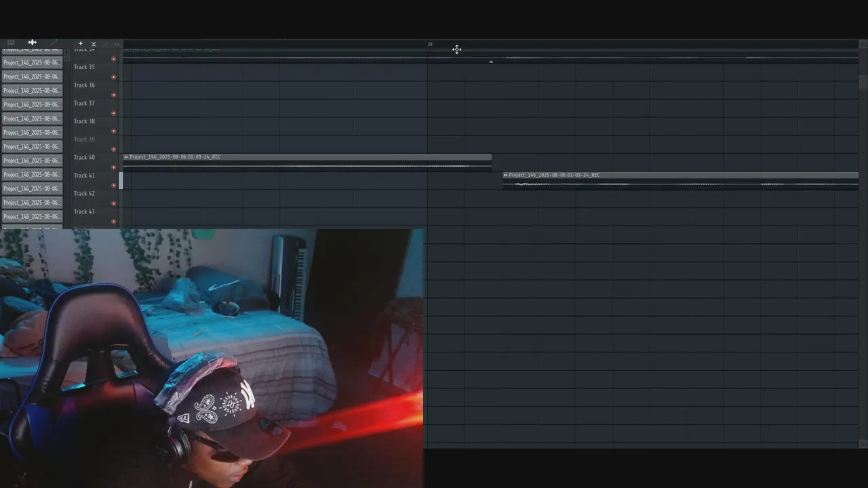Mute Track 37 using its dot

(113, 113)
